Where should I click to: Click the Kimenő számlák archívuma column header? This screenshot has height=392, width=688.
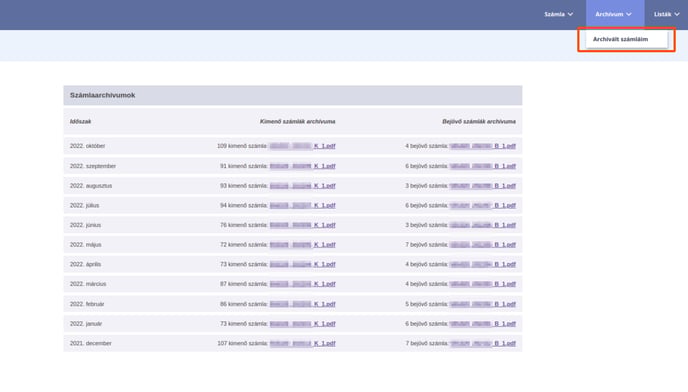pos(297,122)
